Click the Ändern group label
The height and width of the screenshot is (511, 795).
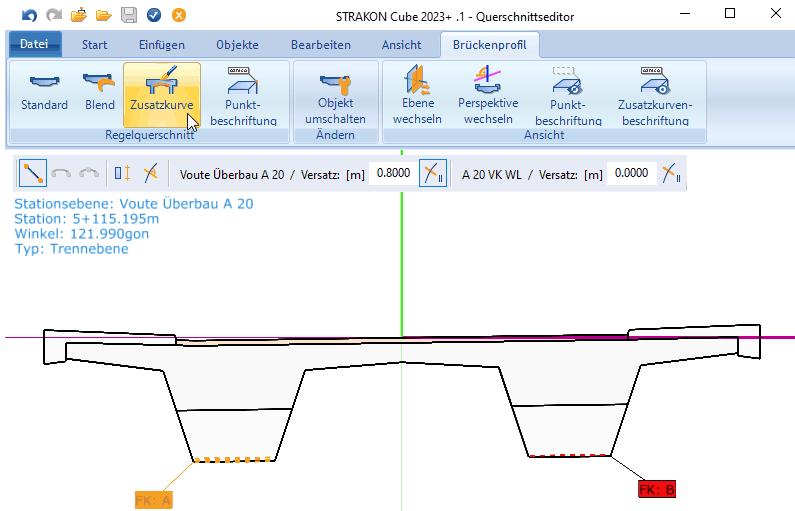point(335,135)
